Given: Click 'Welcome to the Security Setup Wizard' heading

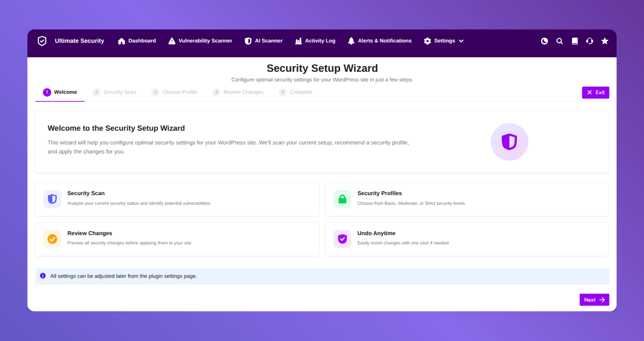Looking at the screenshot, I should [116, 128].
